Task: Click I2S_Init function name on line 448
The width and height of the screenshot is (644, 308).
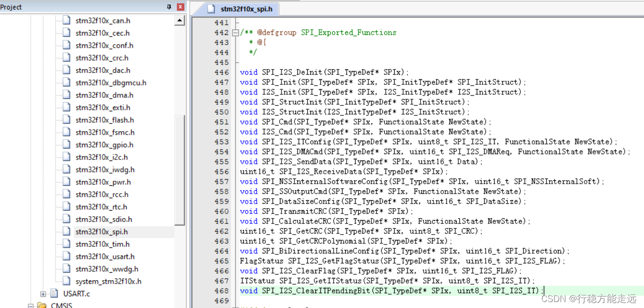Action: (x=279, y=92)
